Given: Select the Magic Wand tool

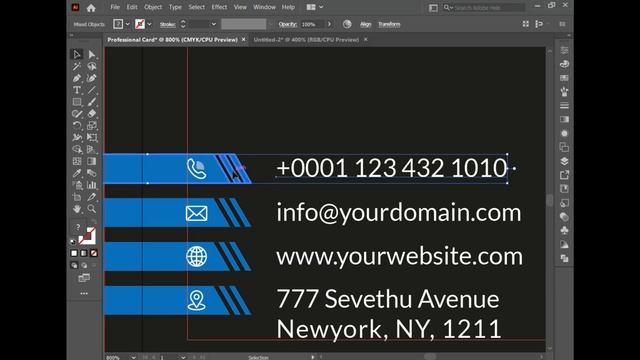Looking at the screenshot, I should click(x=77, y=66).
